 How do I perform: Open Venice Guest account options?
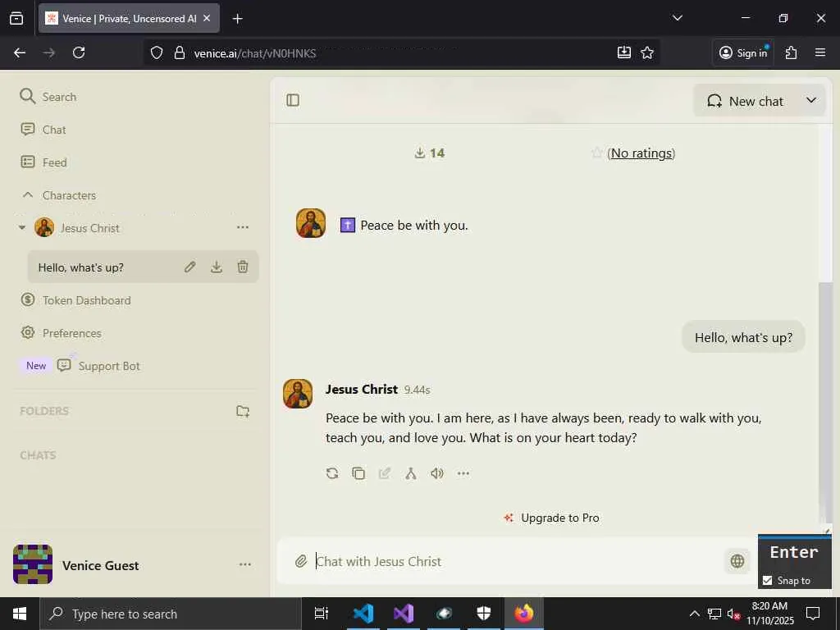click(245, 564)
